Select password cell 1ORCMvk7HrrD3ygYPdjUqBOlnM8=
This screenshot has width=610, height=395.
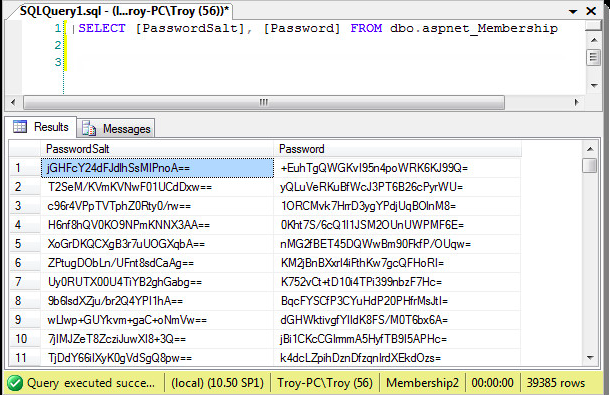(397, 206)
